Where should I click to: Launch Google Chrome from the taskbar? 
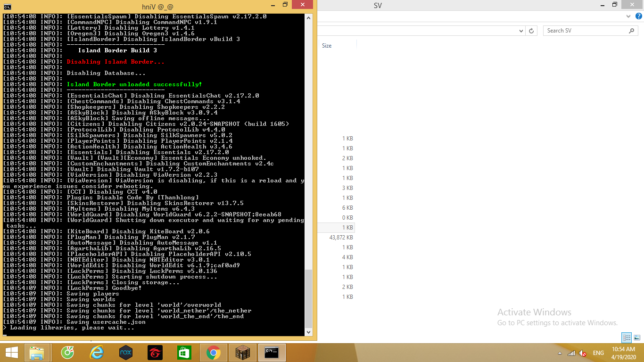[214, 353]
